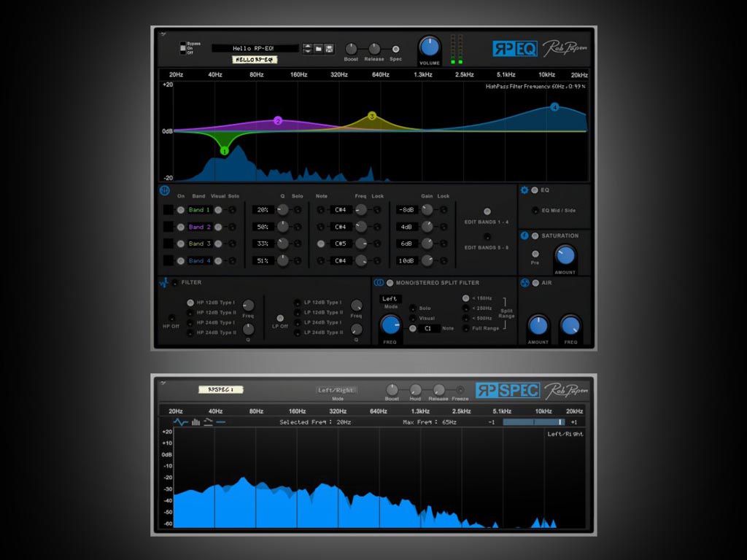747x560 pixels.
Task: Toggle Band 4 Solo button
Action: (232, 261)
